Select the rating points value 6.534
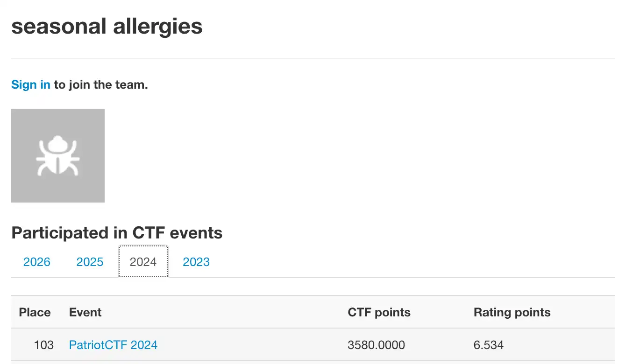 489,345
